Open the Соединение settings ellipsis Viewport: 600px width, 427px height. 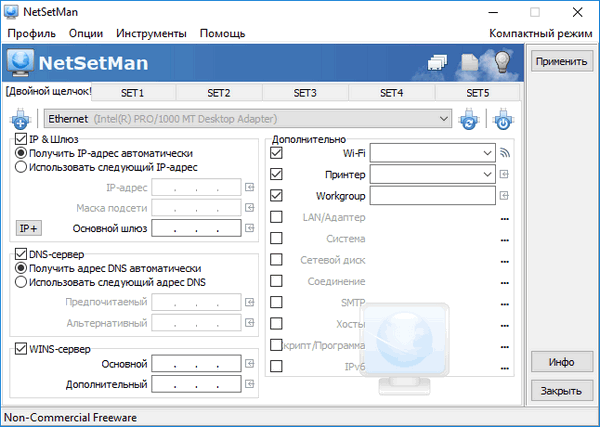(505, 283)
